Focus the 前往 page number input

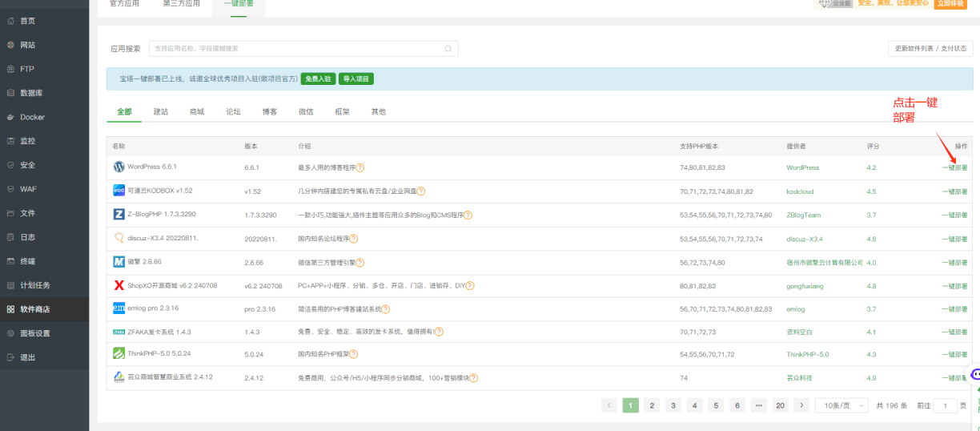[x=946, y=405]
